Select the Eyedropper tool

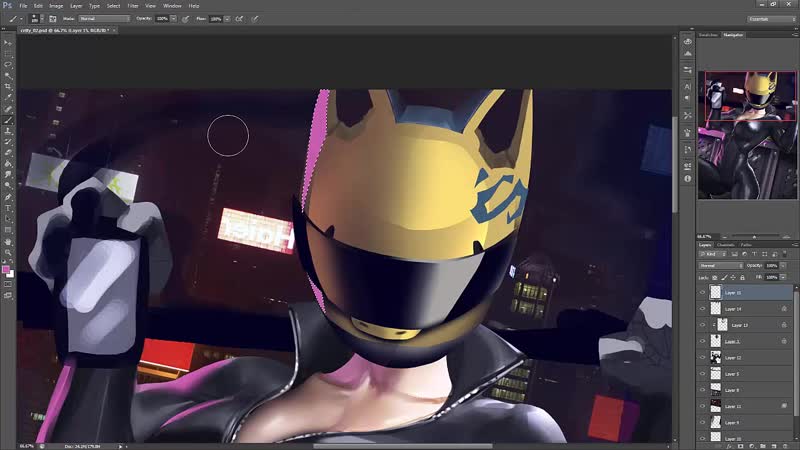pyautogui.click(x=8, y=97)
